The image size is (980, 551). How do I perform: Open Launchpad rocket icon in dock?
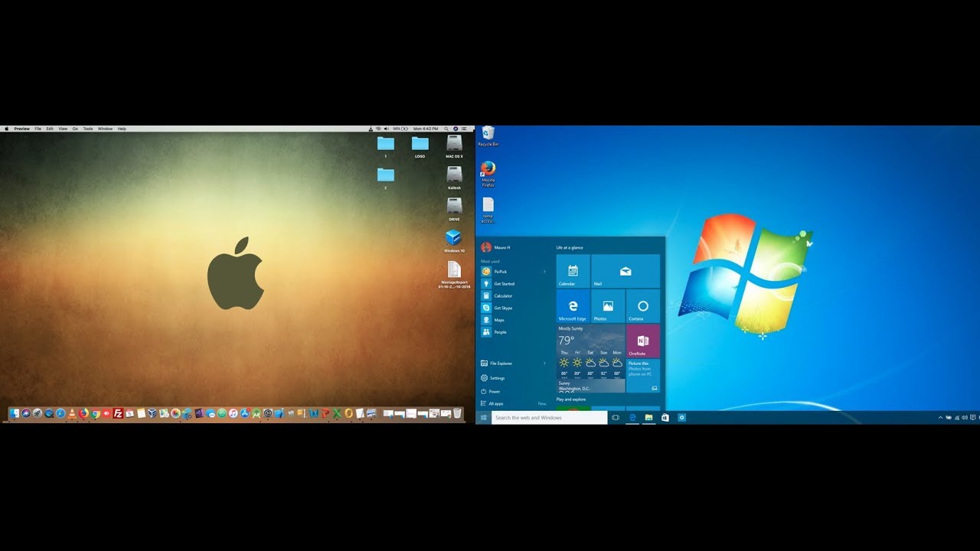pos(38,413)
